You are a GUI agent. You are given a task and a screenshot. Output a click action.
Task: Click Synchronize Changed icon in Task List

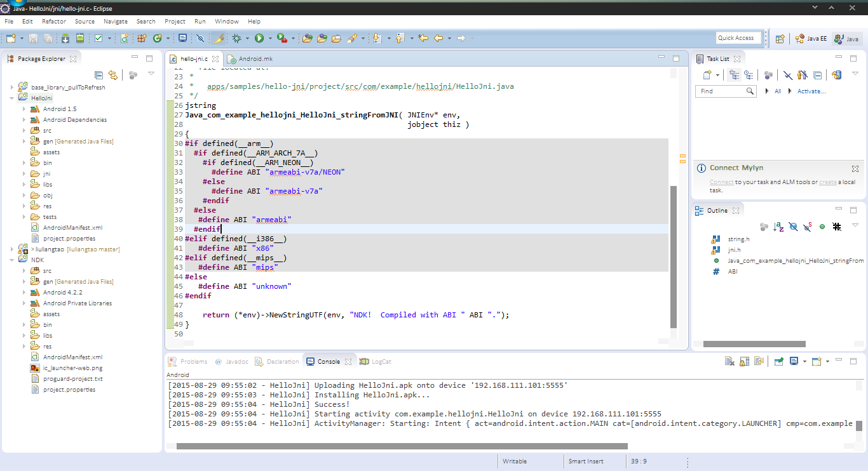(x=837, y=75)
